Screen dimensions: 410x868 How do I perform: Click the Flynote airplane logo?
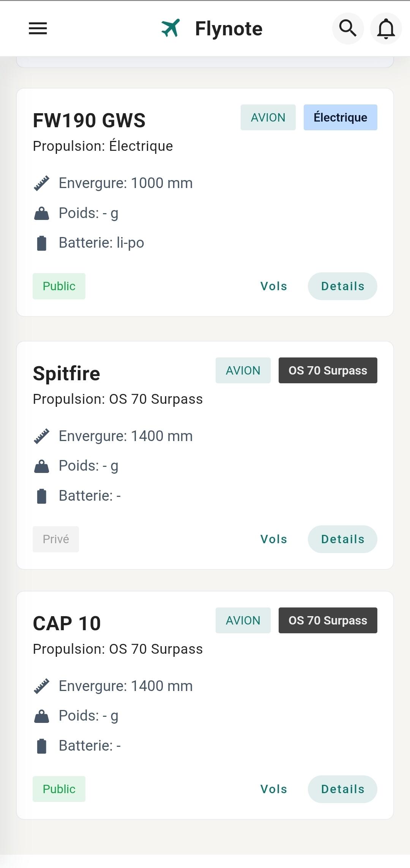(170, 28)
